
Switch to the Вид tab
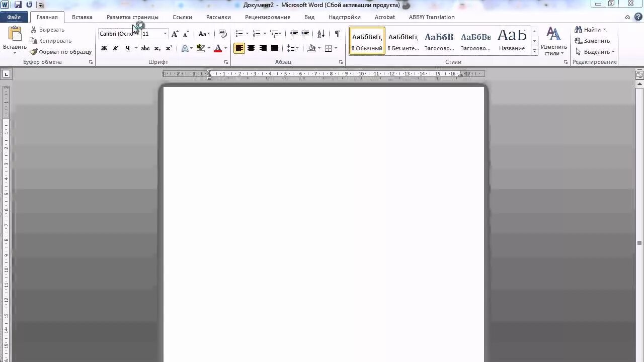pyautogui.click(x=309, y=17)
